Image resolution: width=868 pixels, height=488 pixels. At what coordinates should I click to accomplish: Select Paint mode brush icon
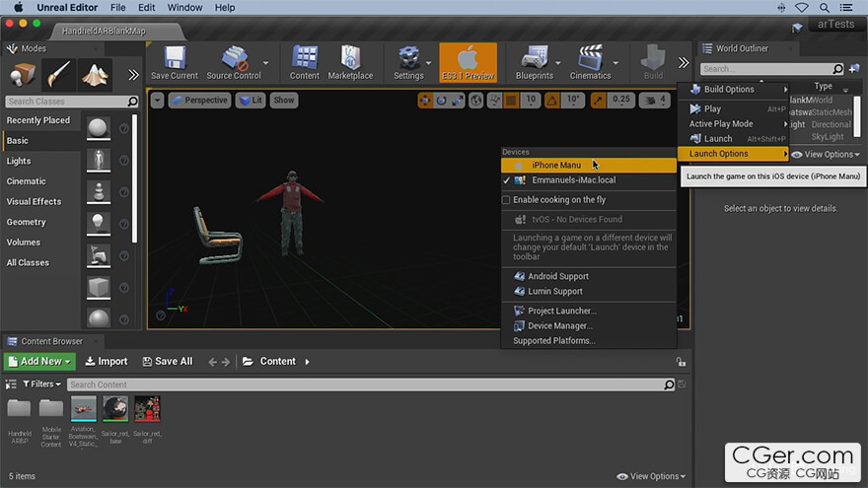(58, 75)
